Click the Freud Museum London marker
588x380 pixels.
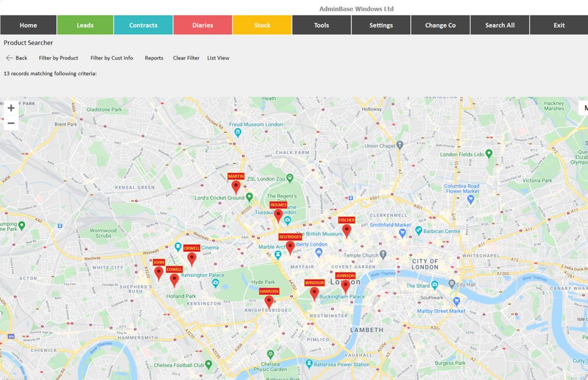click(238, 132)
